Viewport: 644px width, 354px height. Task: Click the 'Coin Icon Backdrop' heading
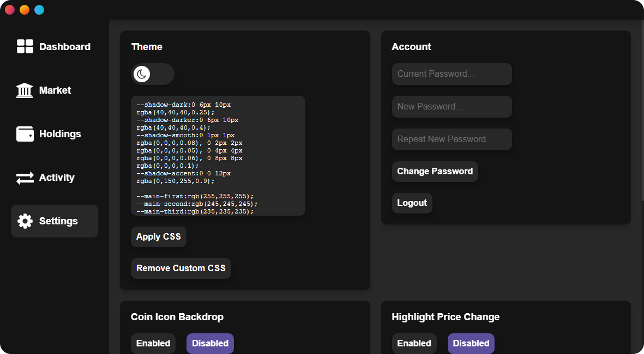coord(177,317)
